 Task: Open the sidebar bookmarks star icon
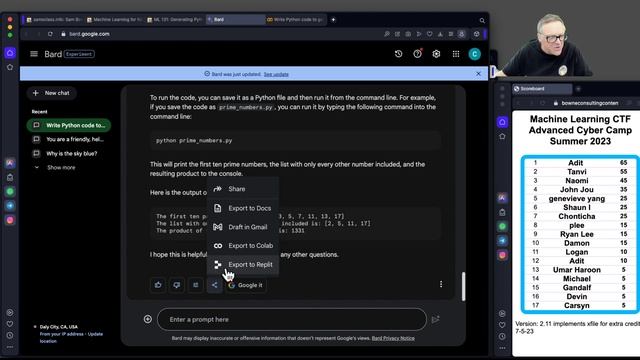click(10, 67)
